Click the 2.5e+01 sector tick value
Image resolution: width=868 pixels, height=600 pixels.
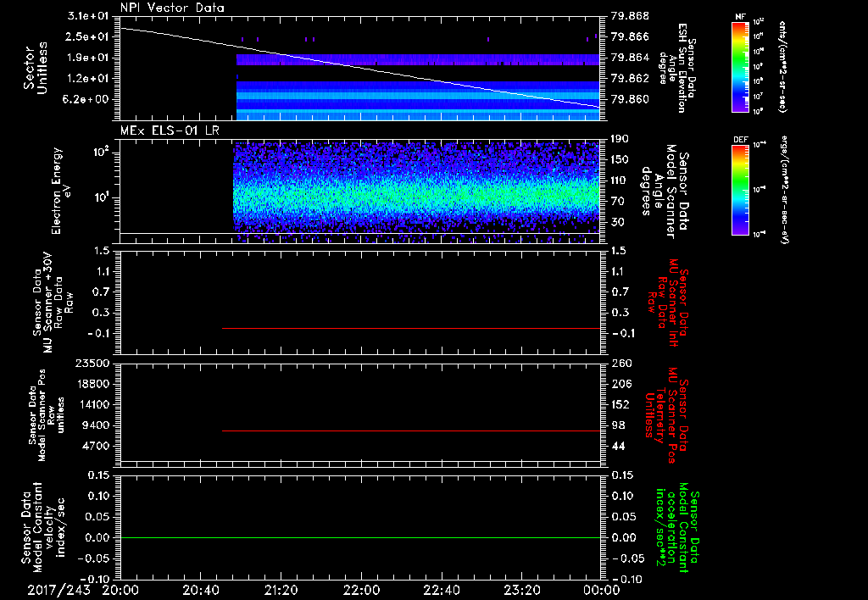click(88, 36)
